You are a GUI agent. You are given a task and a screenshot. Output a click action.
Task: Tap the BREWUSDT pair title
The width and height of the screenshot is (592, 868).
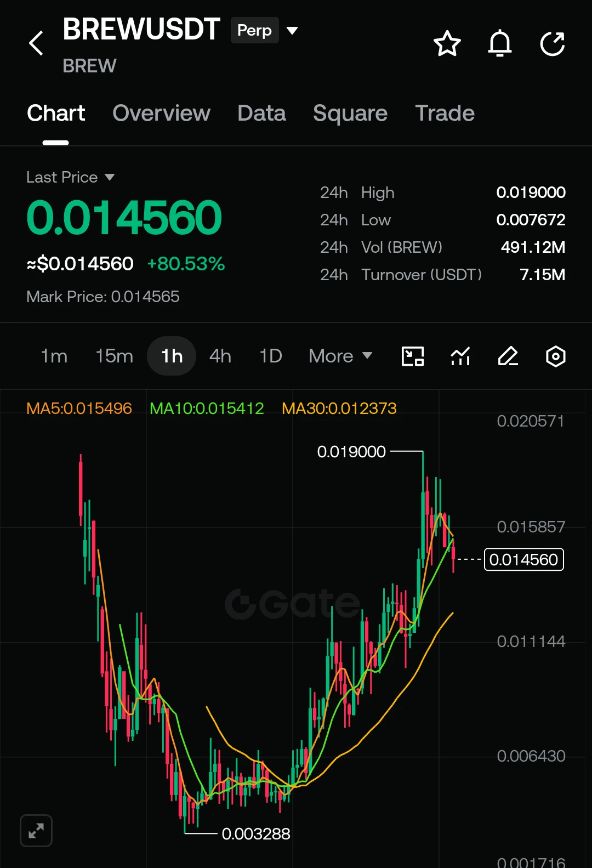[141, 29]
